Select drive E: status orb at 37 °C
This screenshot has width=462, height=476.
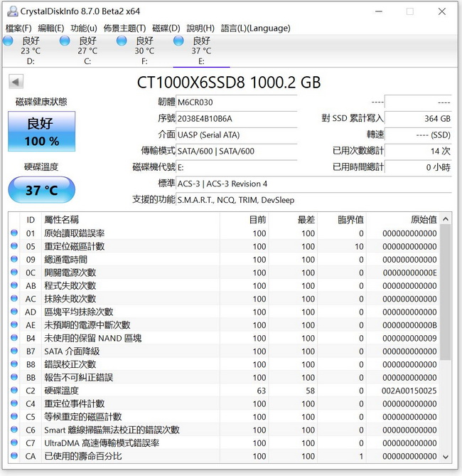point(178,41)
